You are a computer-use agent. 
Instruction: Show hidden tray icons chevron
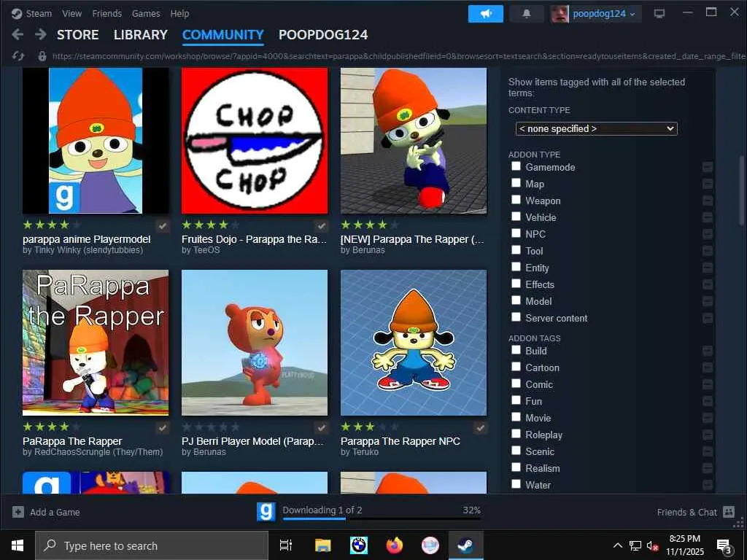617,545
